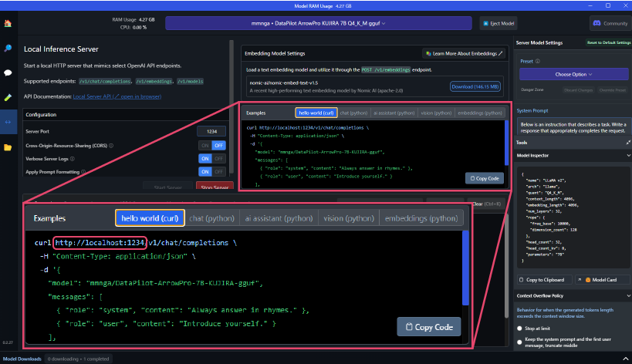
Task: Click the info icon beside Preset
Action: (x=537, y=60)
